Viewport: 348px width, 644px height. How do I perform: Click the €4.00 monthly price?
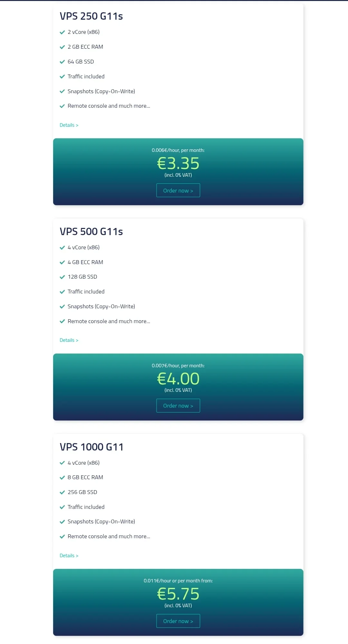178,379
